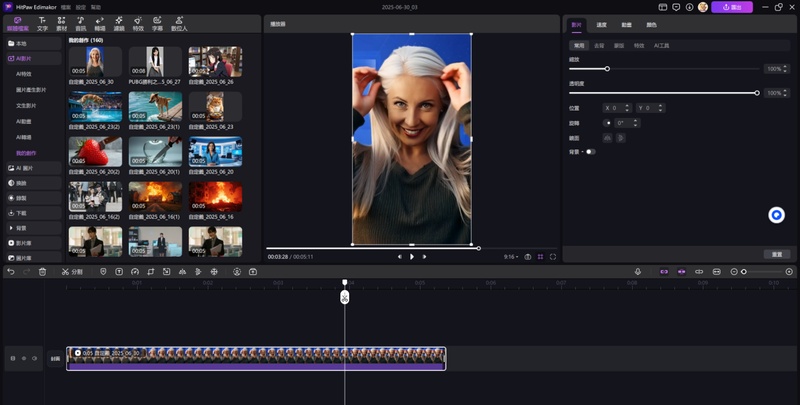Toggle visibility eye on the video track

click(23, 359)
